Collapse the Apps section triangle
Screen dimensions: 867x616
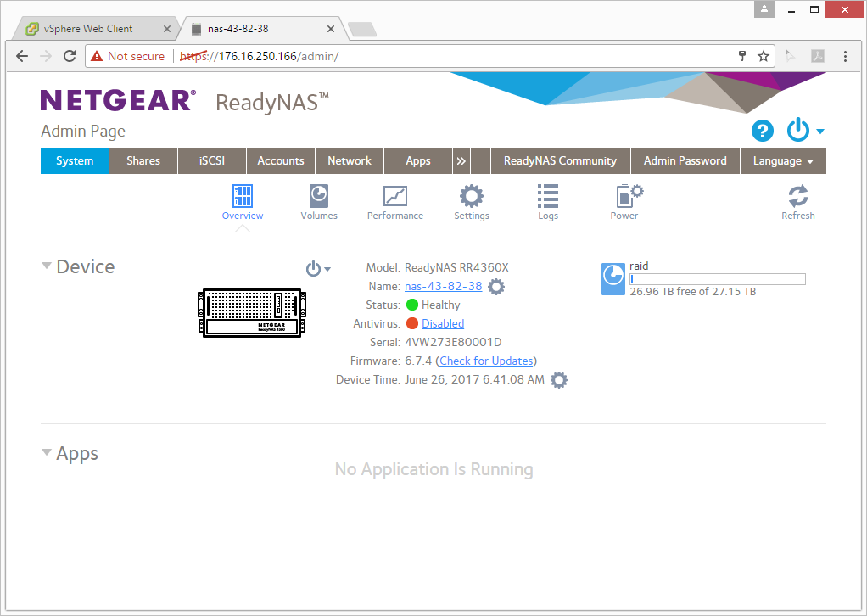pyautogui.click(x=47, y=452)
